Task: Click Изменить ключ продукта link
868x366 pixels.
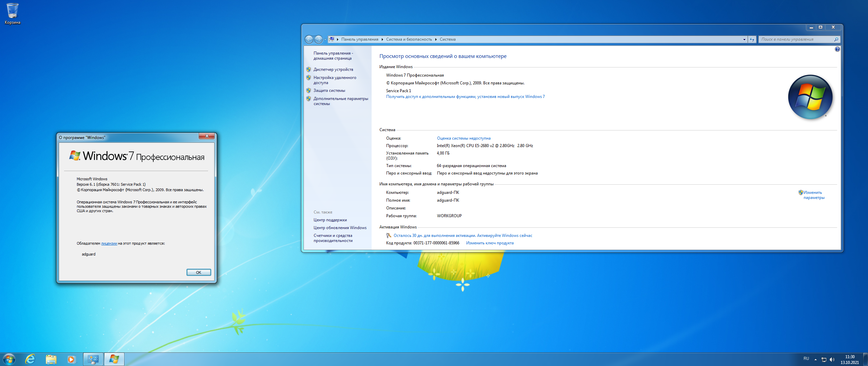Action: (x=490, y=243)
